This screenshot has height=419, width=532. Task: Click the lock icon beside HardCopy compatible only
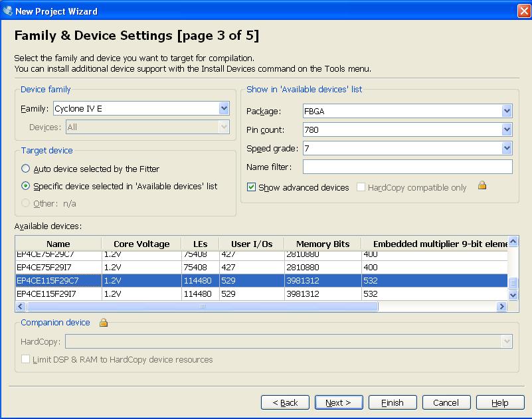click(x=482, y=185)
